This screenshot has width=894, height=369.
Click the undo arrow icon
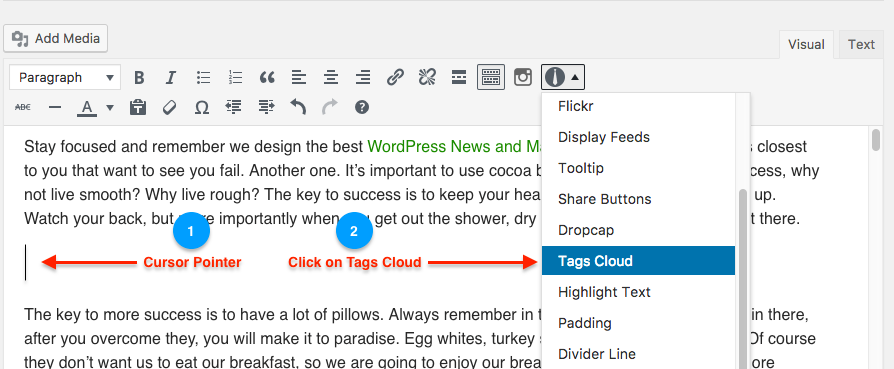tap(298, 107)
